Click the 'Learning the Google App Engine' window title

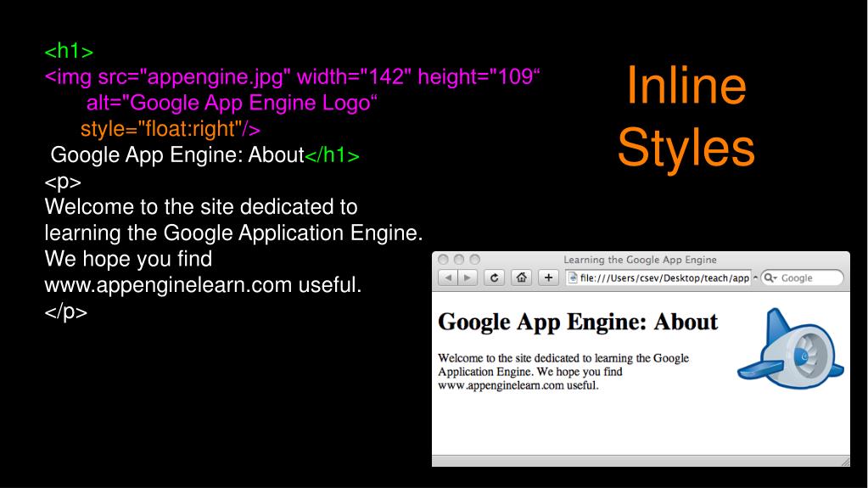coord(640,260)
